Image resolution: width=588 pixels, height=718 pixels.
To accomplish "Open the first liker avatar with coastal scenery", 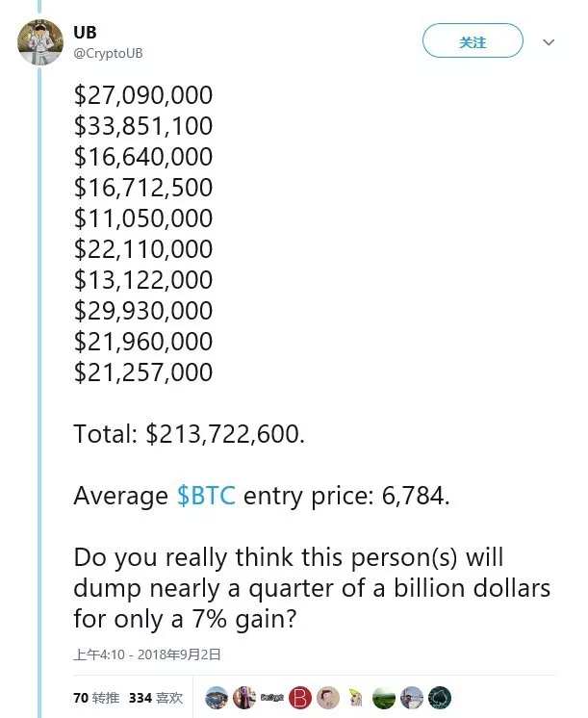I will coord(217,698).
